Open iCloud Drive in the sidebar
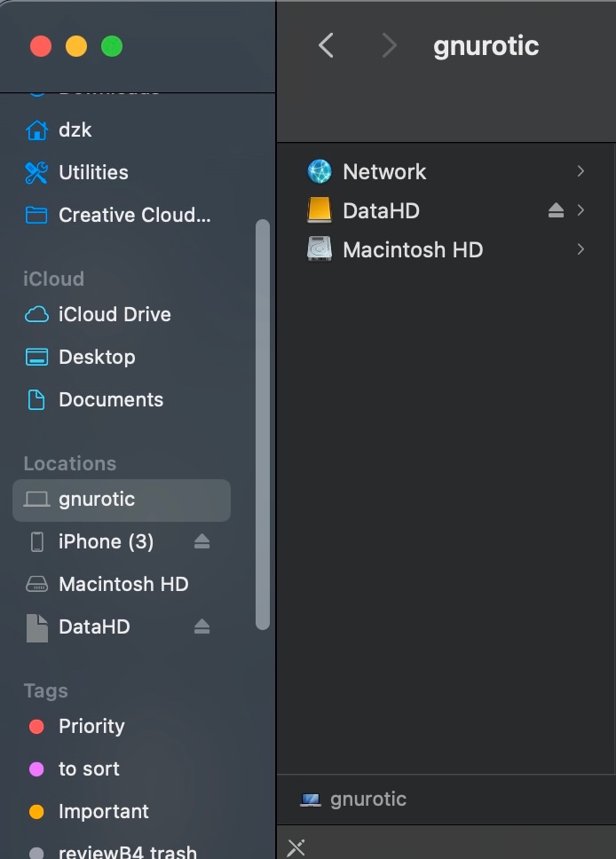616x859 pixels. pyautogui.click(x=114, y=314)
